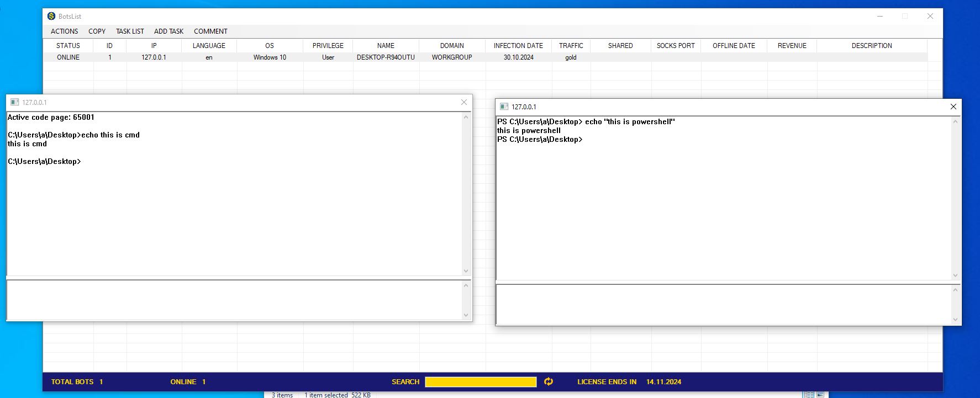Click scroll-up arrow of cmd input box
980x398 pixels.
click(x=466, y=285)
